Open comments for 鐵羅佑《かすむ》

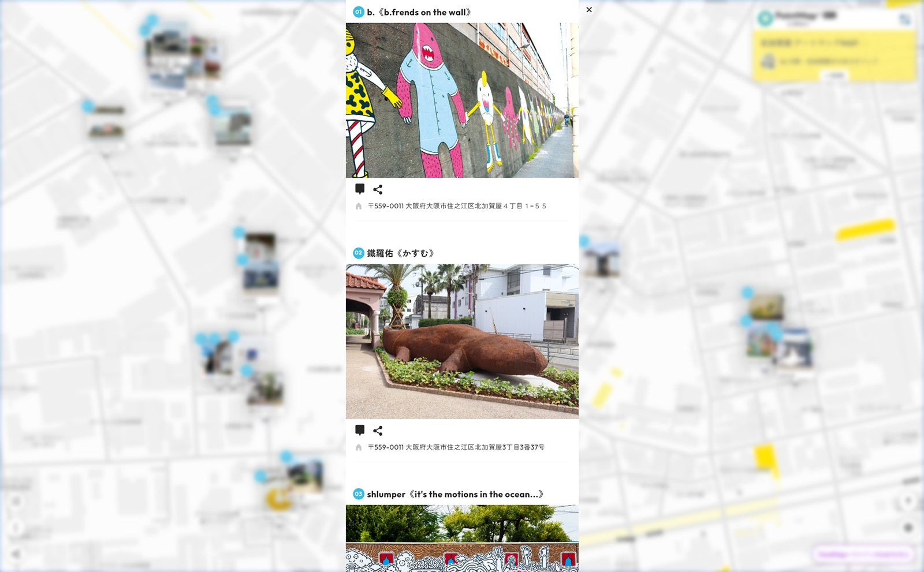[360, 431]
